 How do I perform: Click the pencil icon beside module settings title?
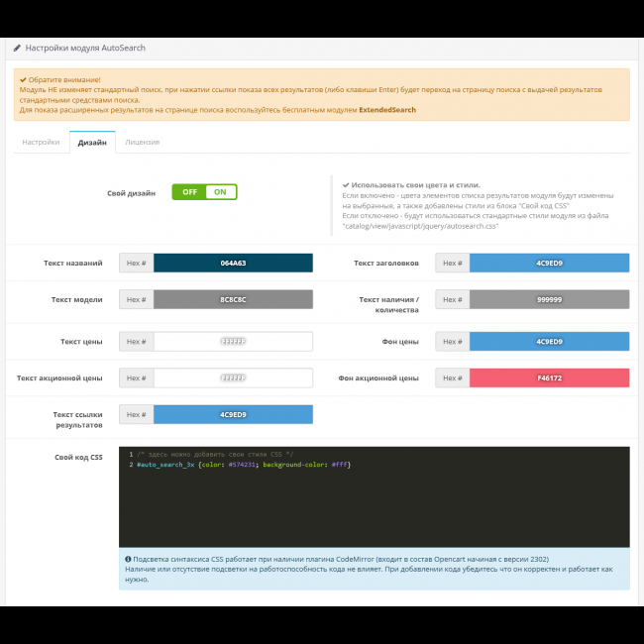[17, 47]
